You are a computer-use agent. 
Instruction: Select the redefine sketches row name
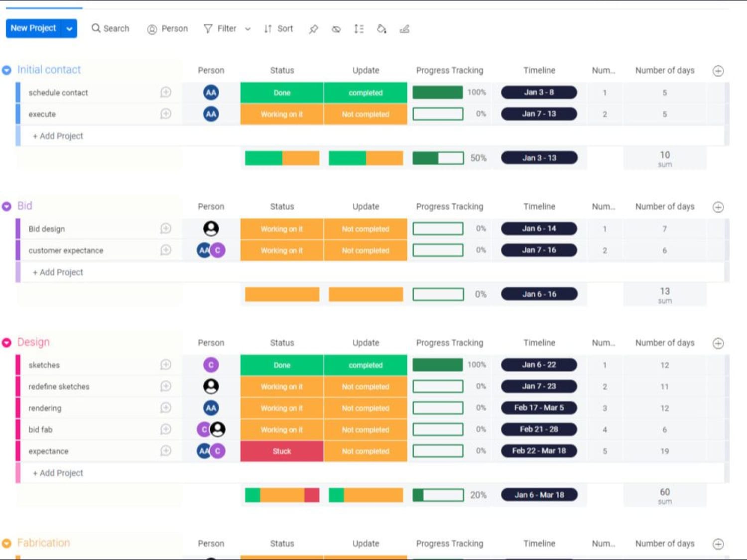point(59,386)
